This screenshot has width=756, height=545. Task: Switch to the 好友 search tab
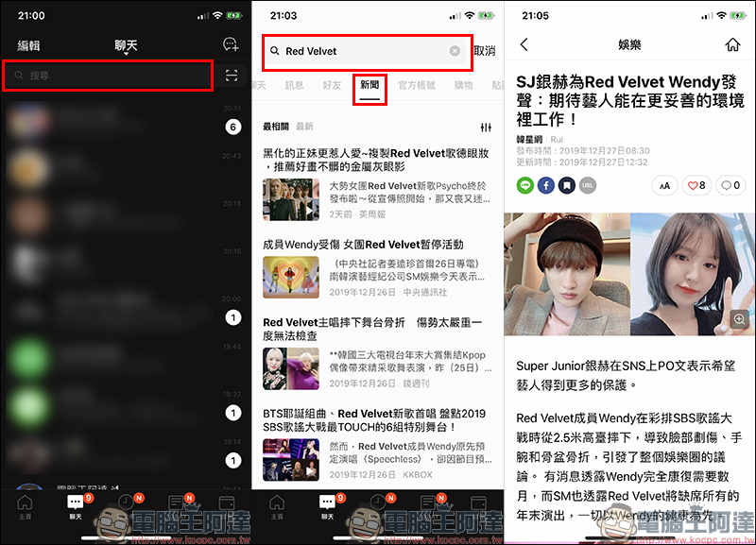coord(332,85)
